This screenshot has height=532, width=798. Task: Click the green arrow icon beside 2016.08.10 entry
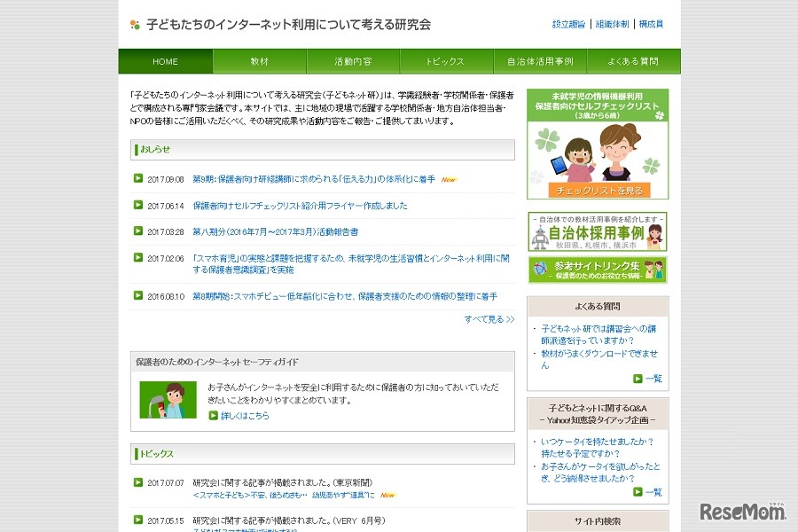(138, 297)
